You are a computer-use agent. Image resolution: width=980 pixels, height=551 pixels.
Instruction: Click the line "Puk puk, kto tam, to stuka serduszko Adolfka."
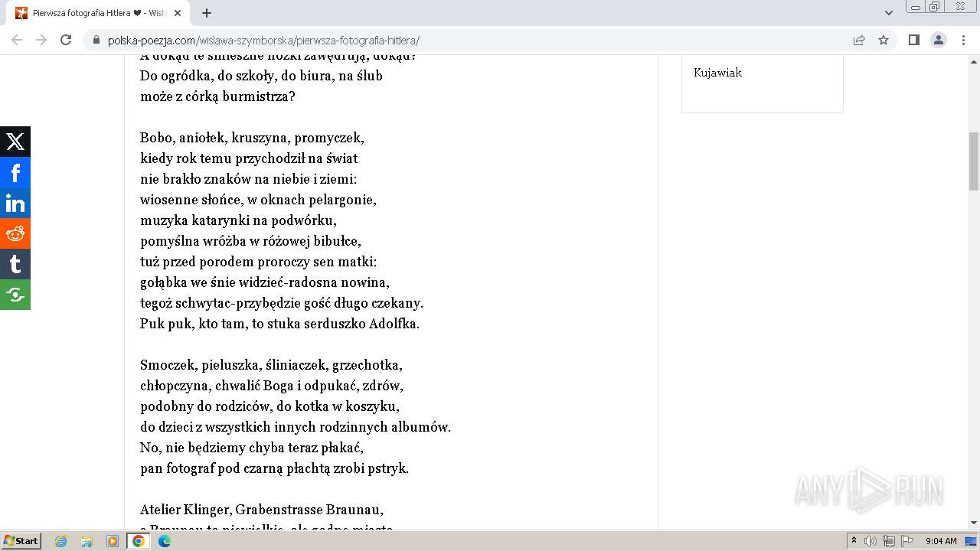280,324
